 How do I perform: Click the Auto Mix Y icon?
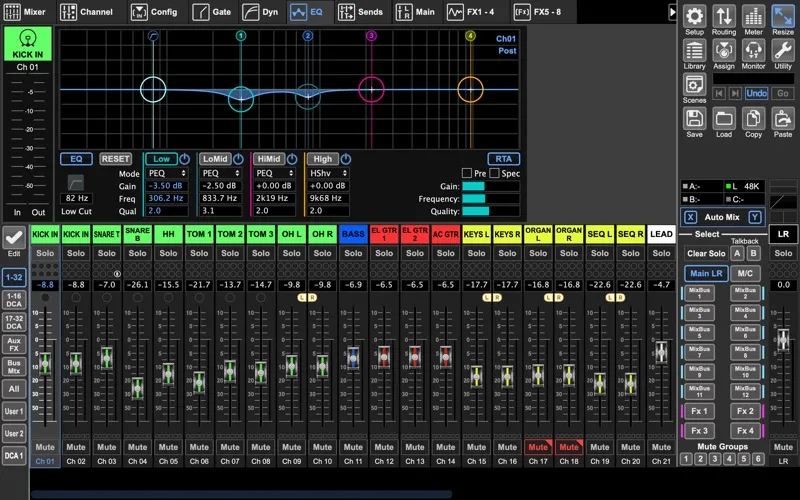point(755,217)
